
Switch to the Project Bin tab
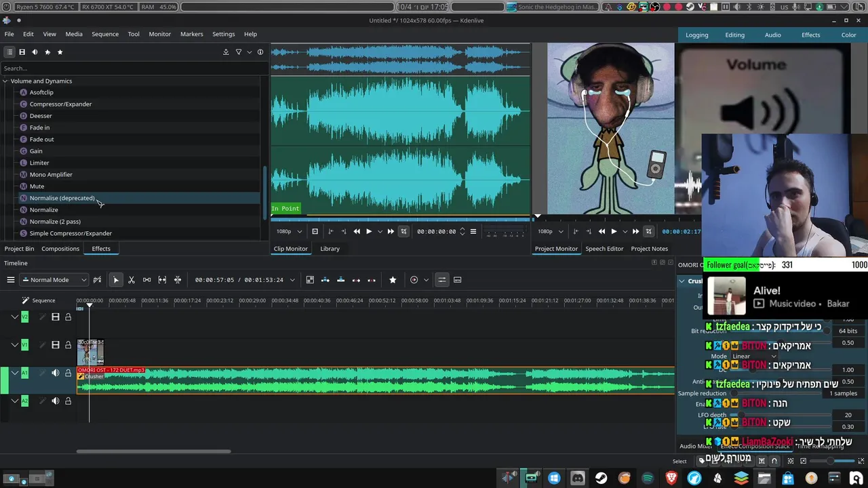point(19,249)
